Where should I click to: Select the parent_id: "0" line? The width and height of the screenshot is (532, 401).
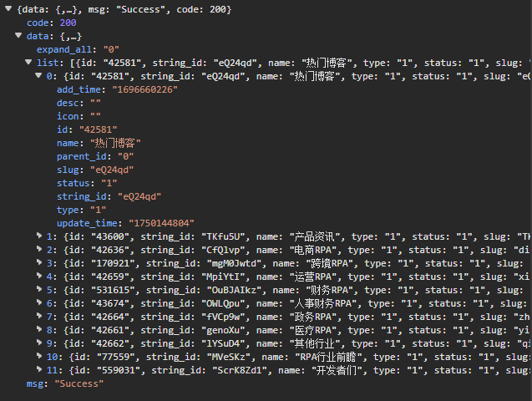click(x=95, y=156)
